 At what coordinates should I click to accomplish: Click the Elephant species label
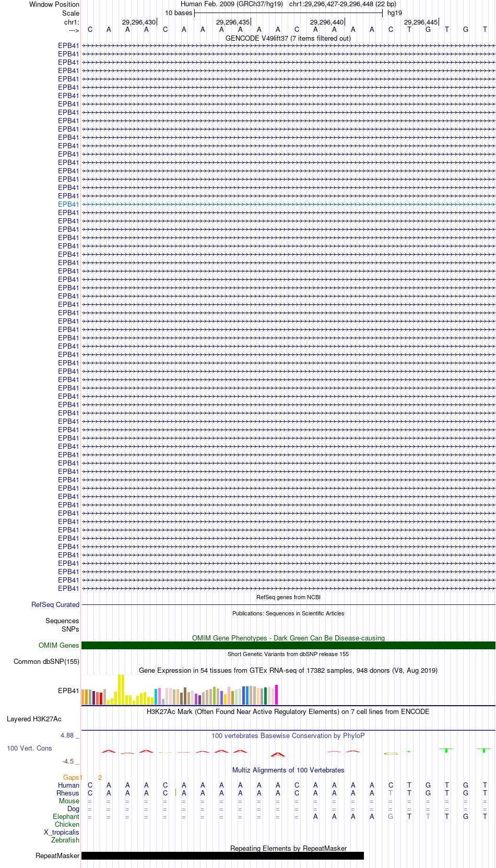point(66,816)
